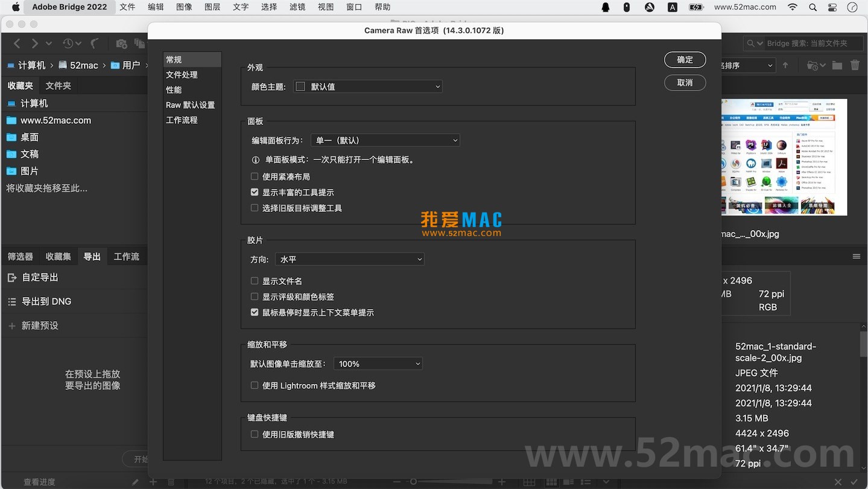Open the 方向 dropdown set to 水平

350,259
